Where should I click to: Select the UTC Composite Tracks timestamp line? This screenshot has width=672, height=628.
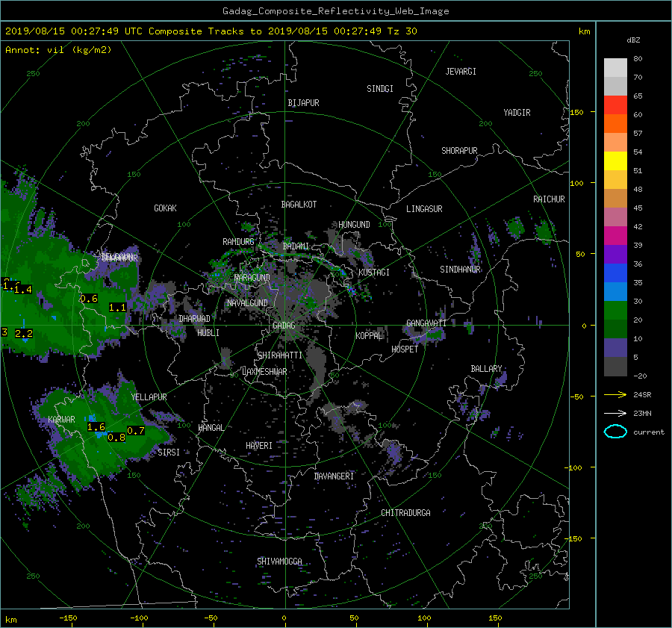pos(211,31)
